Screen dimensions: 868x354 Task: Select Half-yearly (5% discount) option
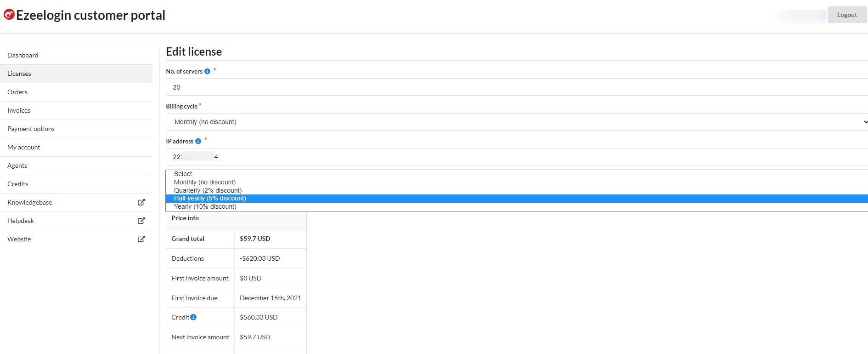coord(210,199)
